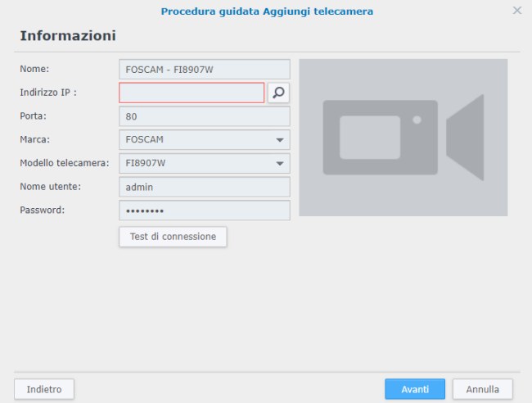532x403 pixels.
Task: Go to next step with Avanti
Action: coord(415,389)
